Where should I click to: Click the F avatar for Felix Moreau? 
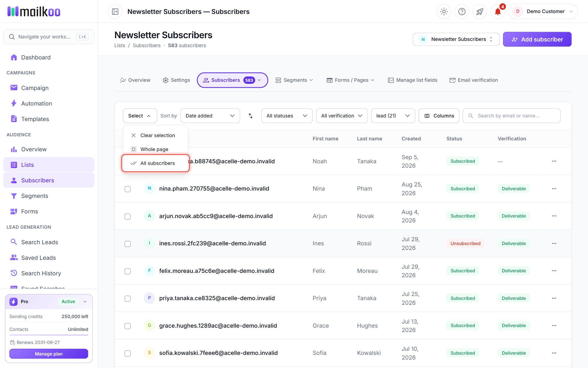coord(149,271)
